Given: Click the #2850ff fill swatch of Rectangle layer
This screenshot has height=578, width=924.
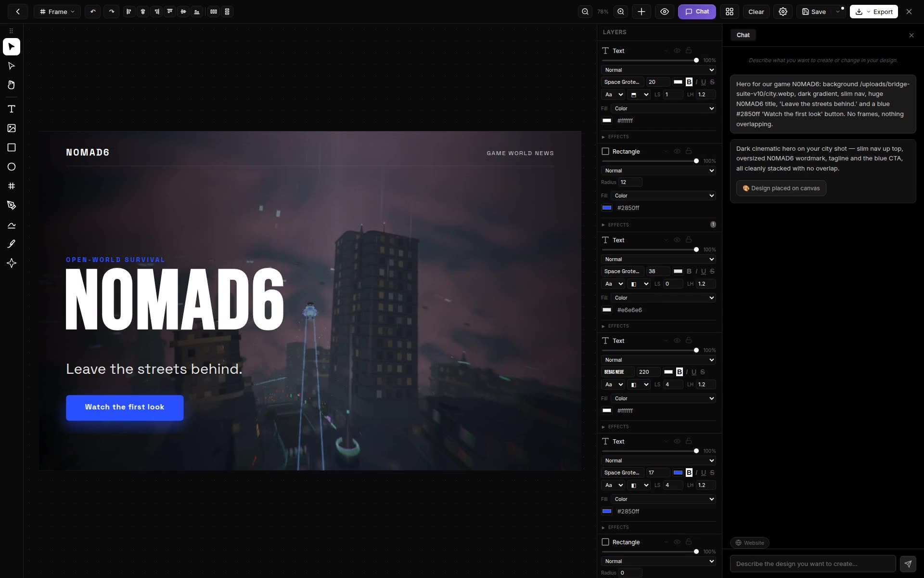Looking at the screenshot, I should pos(607,208).
